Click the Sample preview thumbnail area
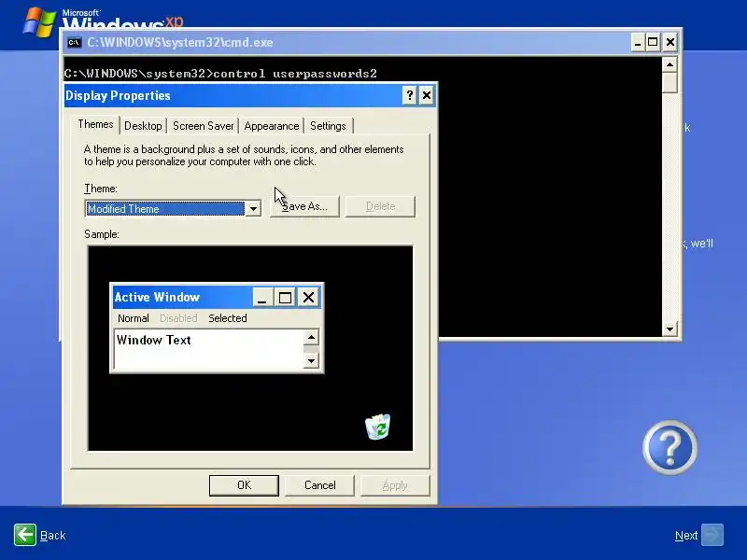The image size is (747, 560). [250, 348]
